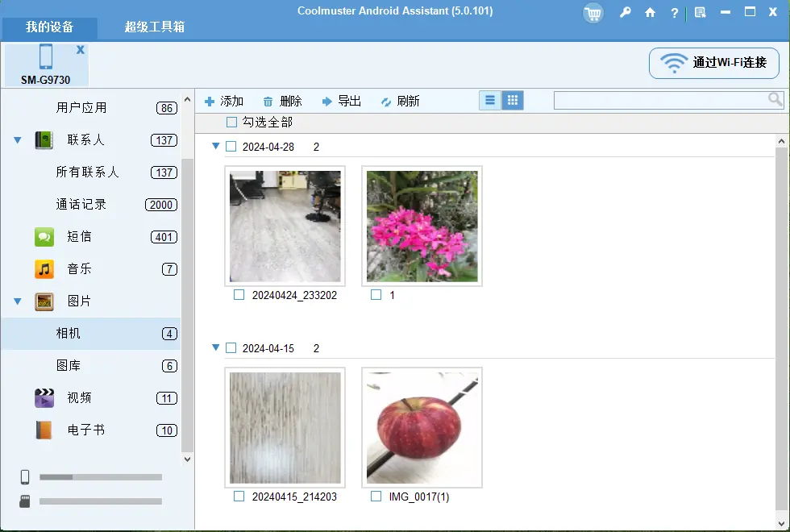Tick the 20240415_214203 photo checkbox
The image size is (790, 532).
point(239,497)
